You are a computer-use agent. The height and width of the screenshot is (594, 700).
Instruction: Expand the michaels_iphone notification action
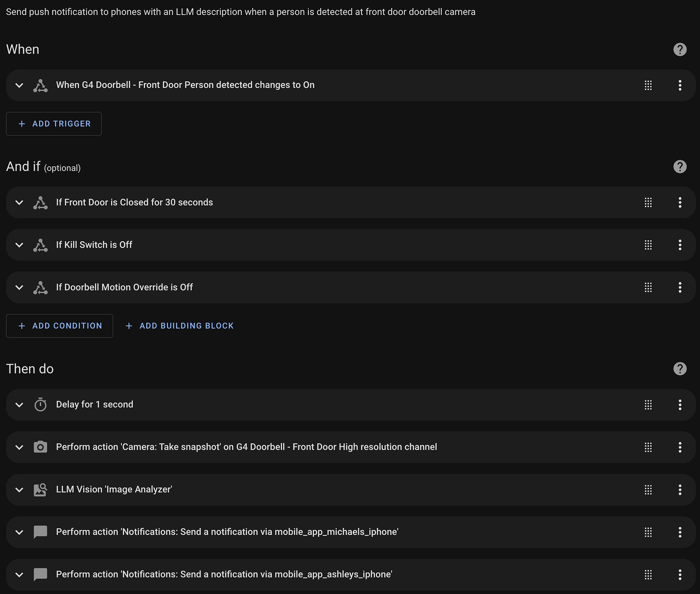click(19, 532)
